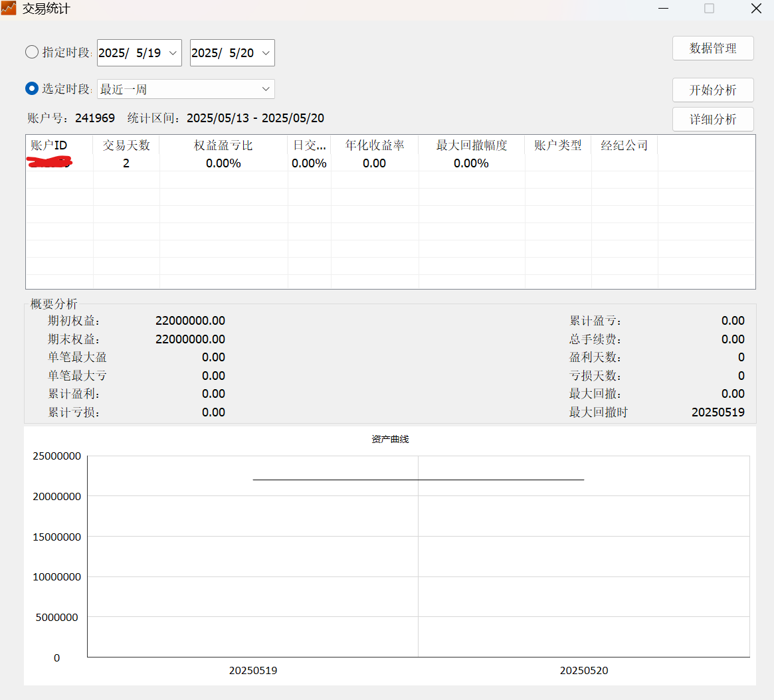Image resolution: width=774 pixels, height=700 pixels.
Task: Select the 选定时段 radio button
Action: pos(32,88)
